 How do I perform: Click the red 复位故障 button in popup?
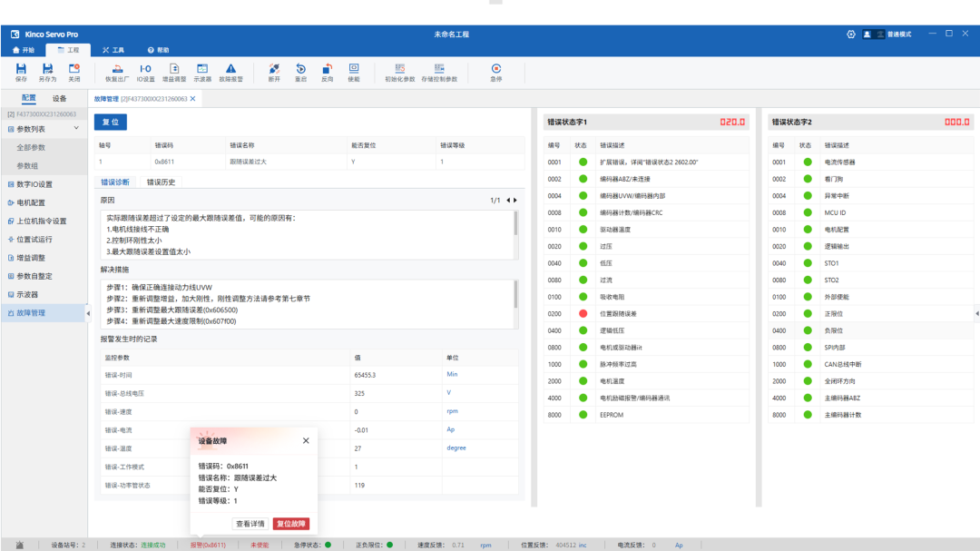click(290, 524)
